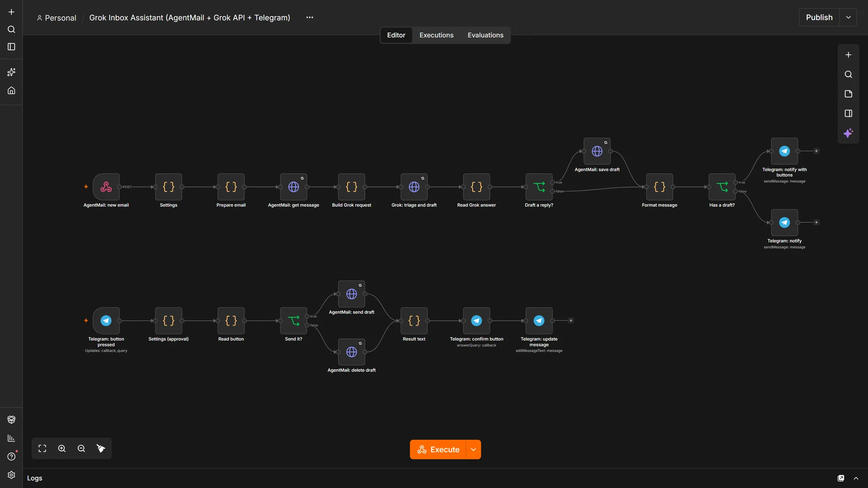Open AgentMail: get message HTTP node
This screenshot has width=868, height=488.
[x=294, y=187]
